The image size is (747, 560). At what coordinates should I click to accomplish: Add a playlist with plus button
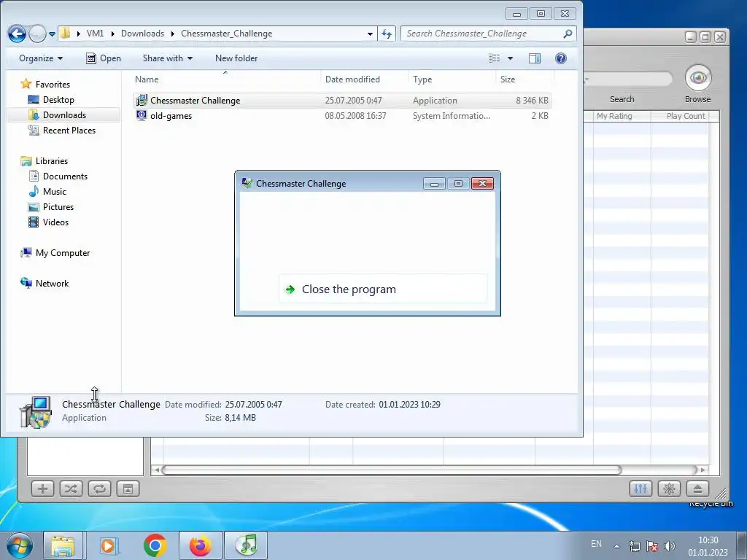pyautogui.click(x=42, y=489)
